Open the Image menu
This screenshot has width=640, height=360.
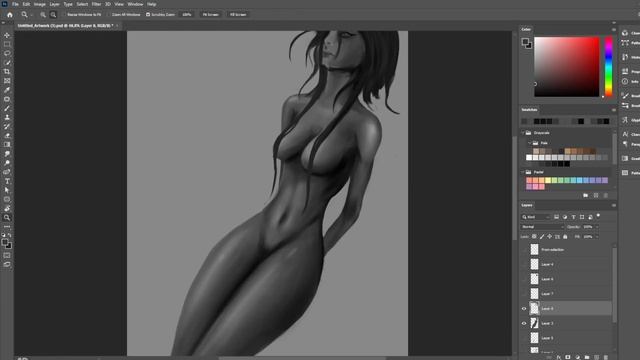pos(40,4)
